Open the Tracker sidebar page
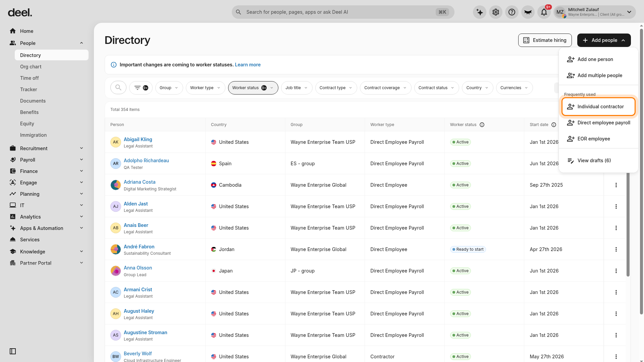This screenshot has height=362, width=644. click(29, 89)
